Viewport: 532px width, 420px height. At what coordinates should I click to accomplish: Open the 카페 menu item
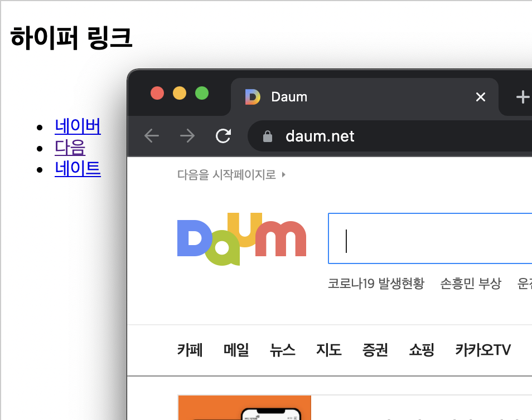(x=190, y=350)
